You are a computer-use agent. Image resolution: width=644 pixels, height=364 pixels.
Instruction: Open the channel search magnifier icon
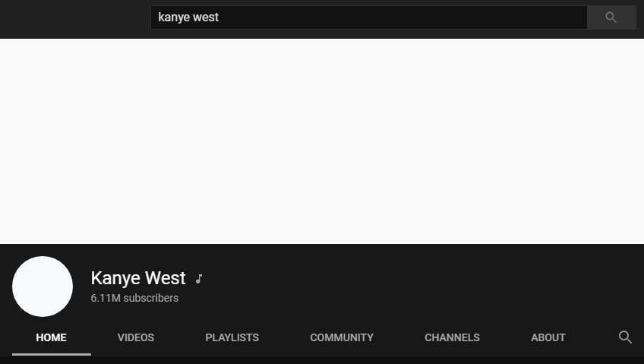coord(625,337)
